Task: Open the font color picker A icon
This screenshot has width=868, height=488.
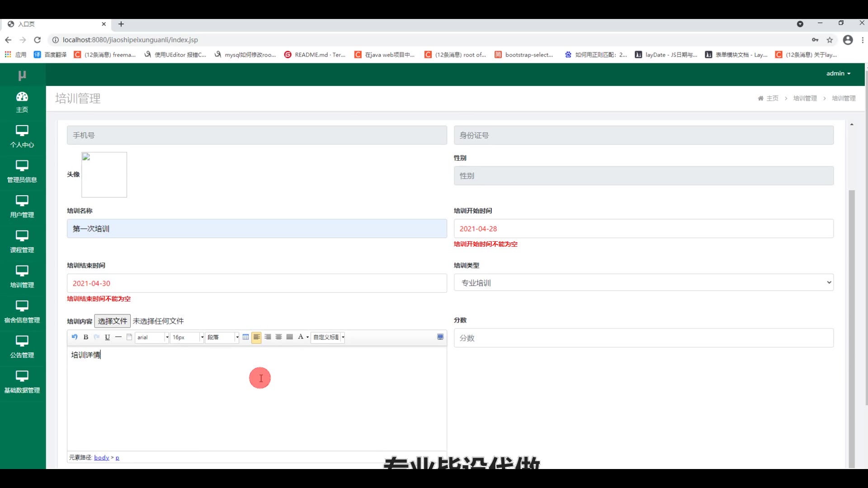Action: click(x=301, y=337)
